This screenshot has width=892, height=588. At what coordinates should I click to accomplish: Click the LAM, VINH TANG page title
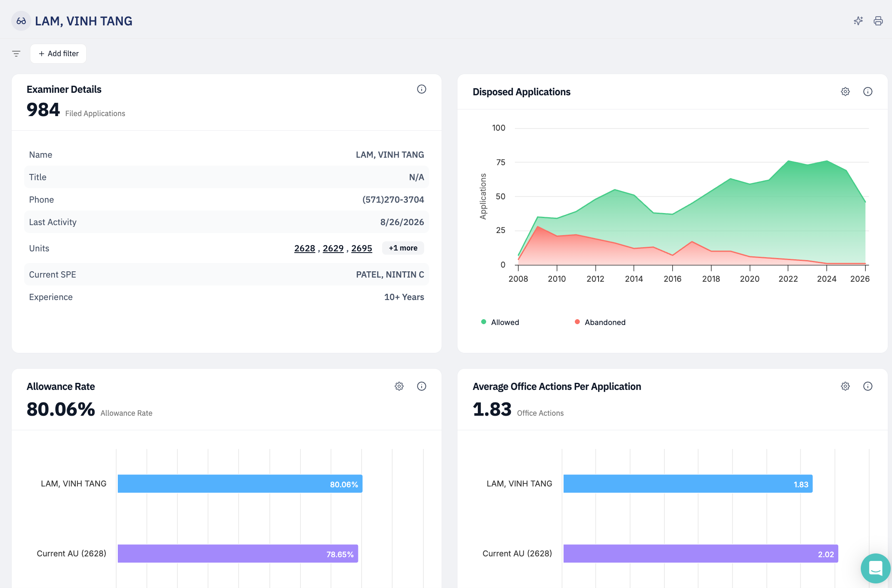coord(84,21)
